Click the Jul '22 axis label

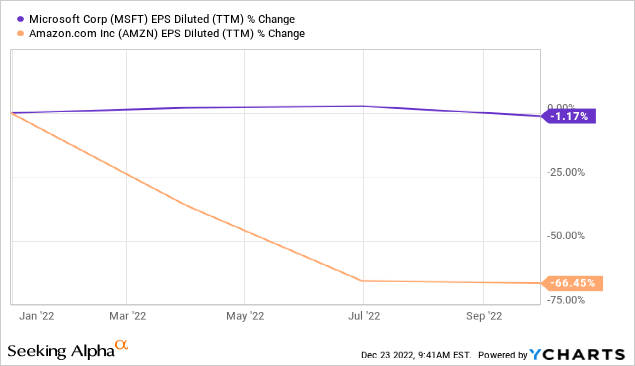(x=364, y=316)
